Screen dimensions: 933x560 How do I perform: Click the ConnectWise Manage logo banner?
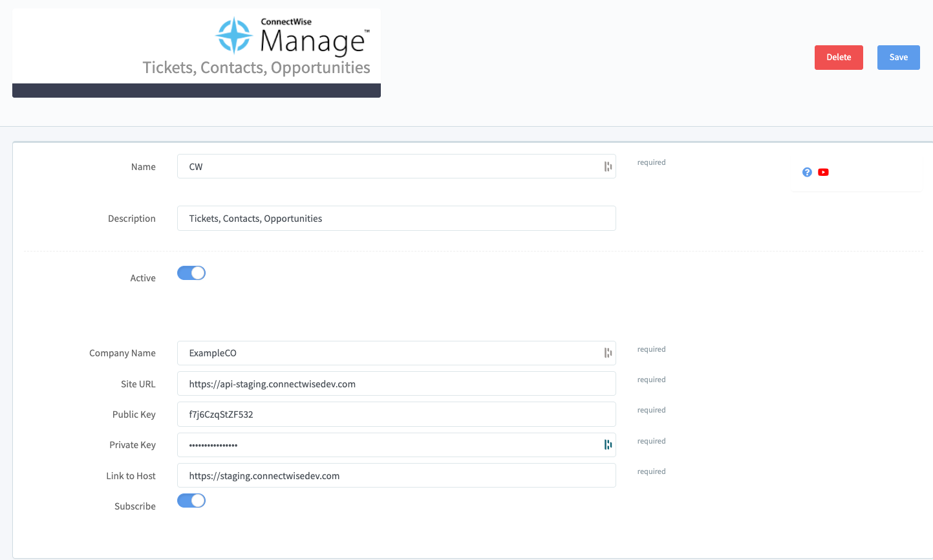point(197,53)
